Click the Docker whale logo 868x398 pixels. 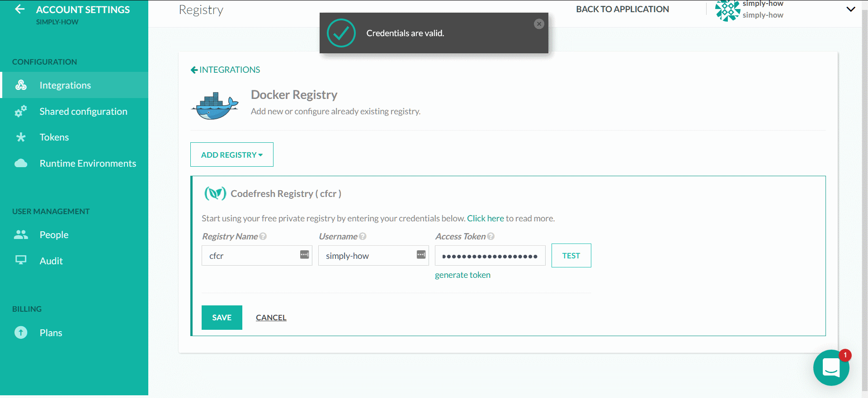[215, 106]
